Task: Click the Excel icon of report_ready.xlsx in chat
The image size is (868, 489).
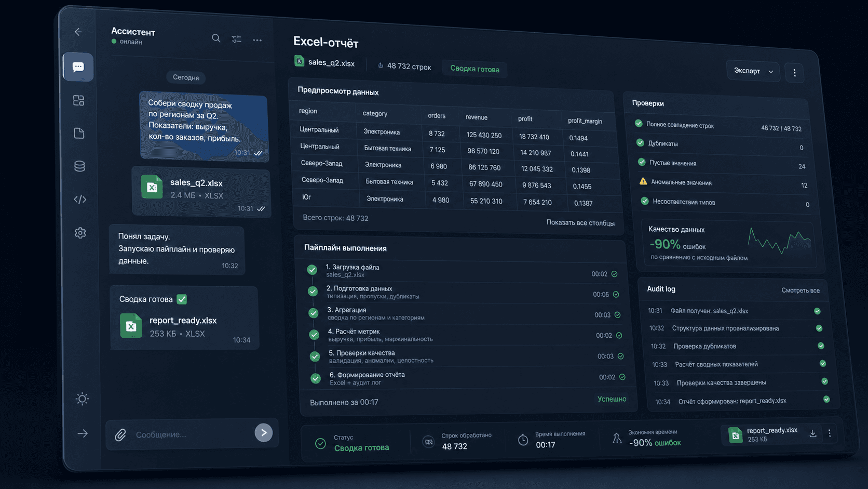Action: [131, 326]
